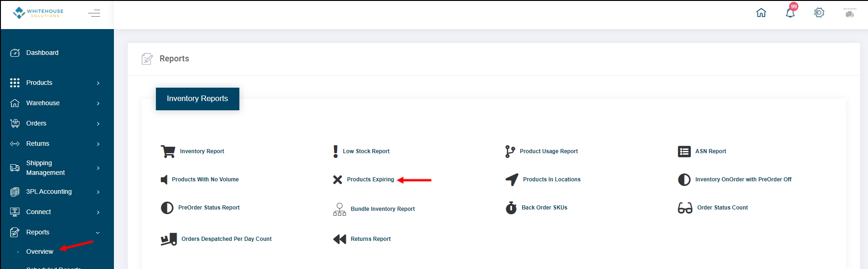The height and width of the screenshot is (269, 868).
Task: Click the Product Usage branch icon
Action: (510, 151)
